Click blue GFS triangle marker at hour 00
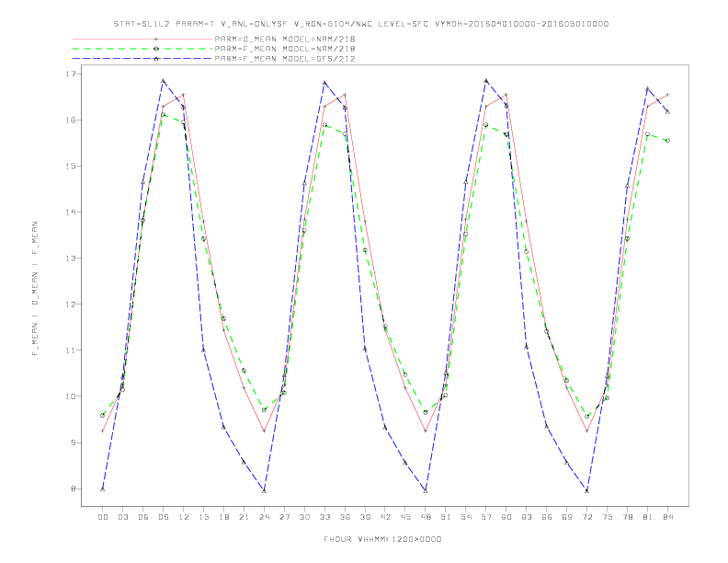This screenshot has width=728, height=563. [x=103, y=489]
